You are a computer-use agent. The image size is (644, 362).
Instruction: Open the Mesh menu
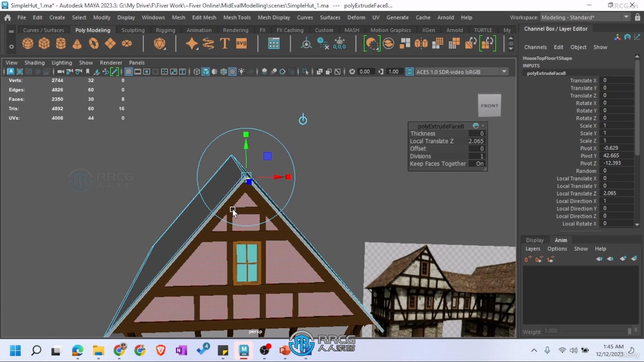tap(179, 17)
